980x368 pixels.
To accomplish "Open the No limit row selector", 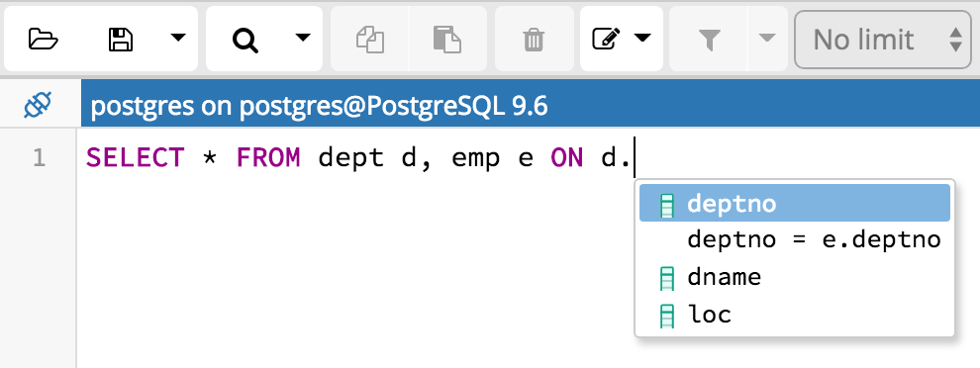I will coord(883,40).
